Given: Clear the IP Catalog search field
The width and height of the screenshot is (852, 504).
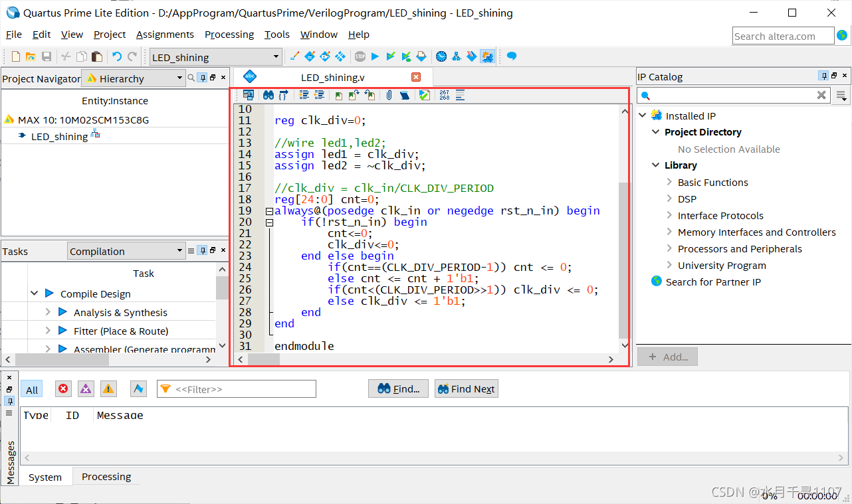Looking at the screenshot, I should click(821, 95).
